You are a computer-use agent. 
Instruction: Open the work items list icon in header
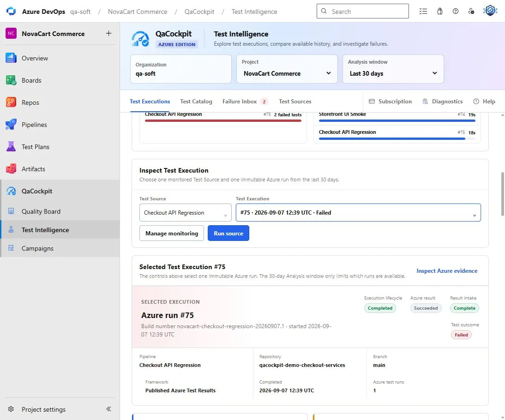point(423,11)
